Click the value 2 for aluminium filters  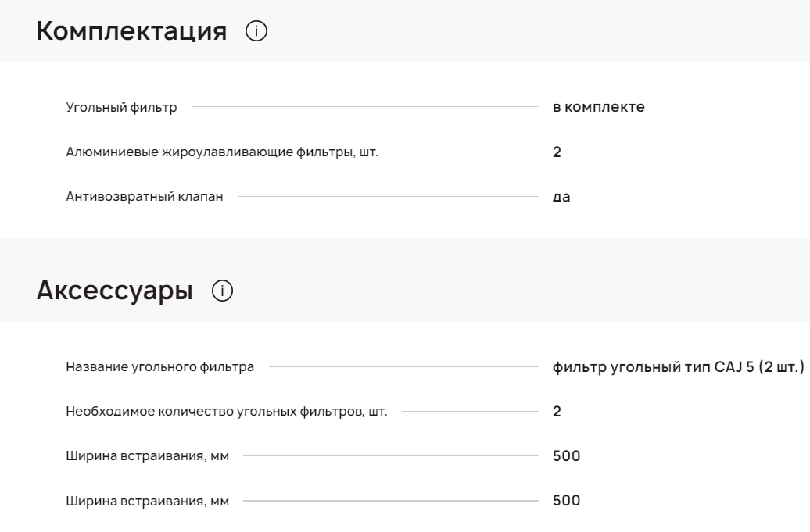(557, 152)
